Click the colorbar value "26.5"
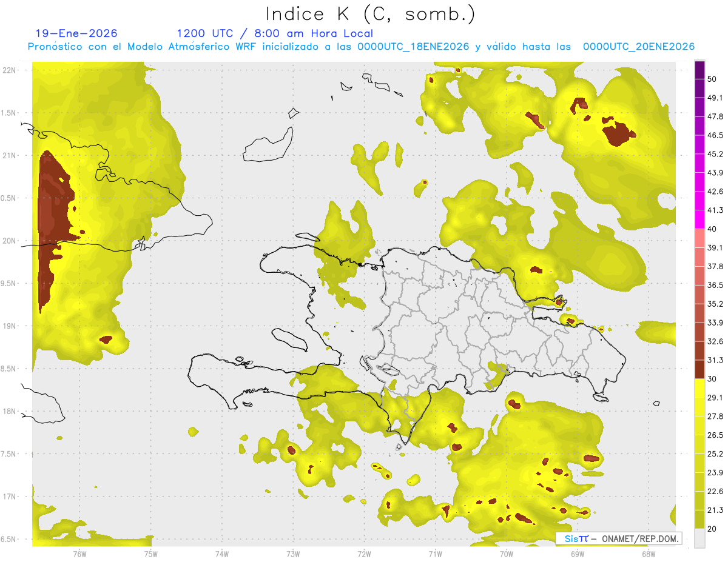 [715, 435]
